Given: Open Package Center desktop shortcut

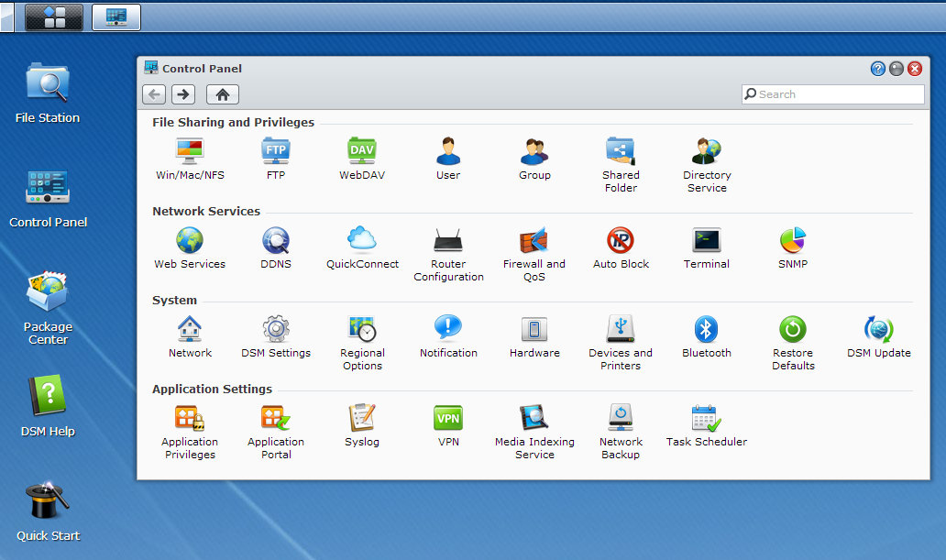Looking at the screenshot, I should point(48,308).
